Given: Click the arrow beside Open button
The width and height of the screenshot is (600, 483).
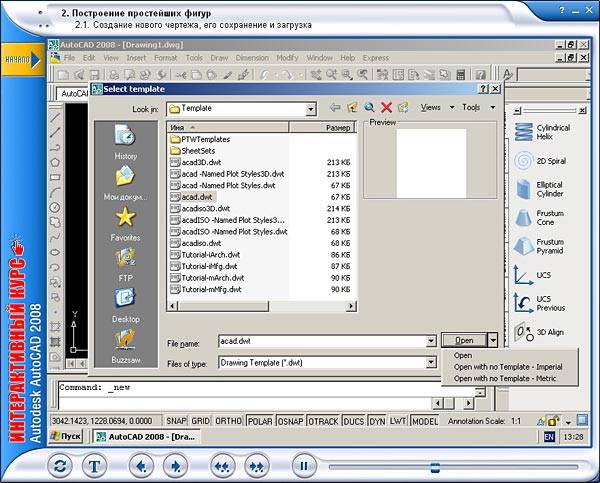Looking at the screenshot, I should (x=493, y=340).
